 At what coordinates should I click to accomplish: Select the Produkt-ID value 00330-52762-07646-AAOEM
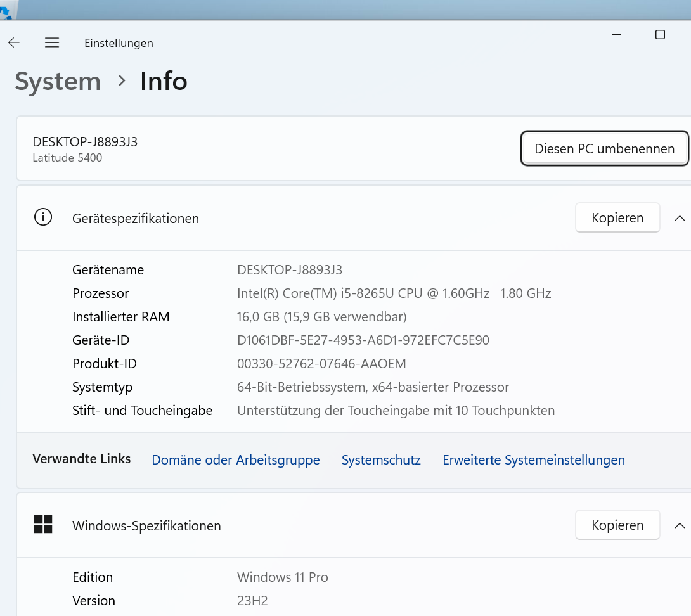[x=321, y=364]
